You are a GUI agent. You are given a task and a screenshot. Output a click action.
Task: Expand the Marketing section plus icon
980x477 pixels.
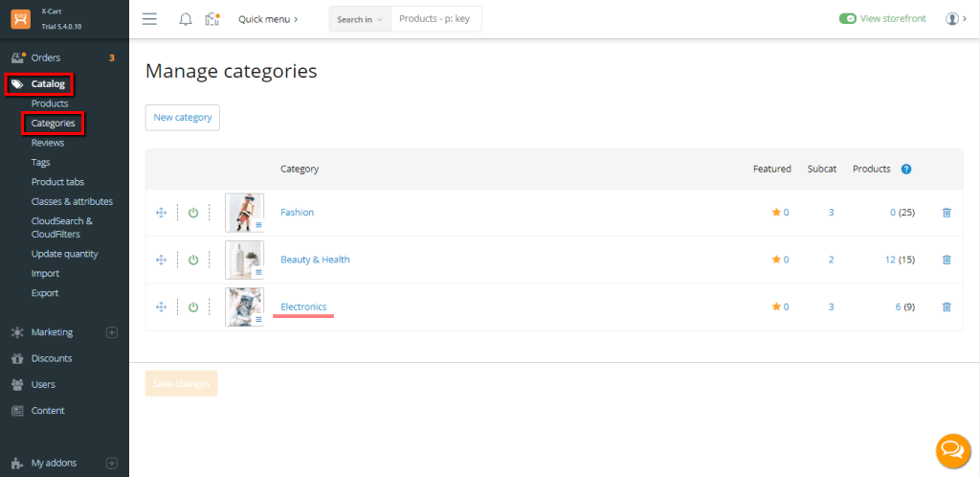tap(112, 332)
